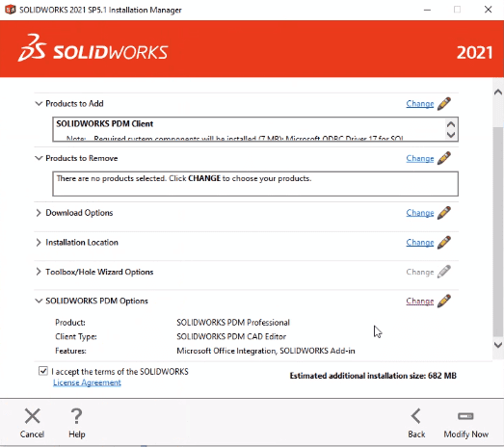This screenshot has height=447, width=504.
Task: Click the SOLIDWORKS logo in the red banner
Action: point(93,49)
